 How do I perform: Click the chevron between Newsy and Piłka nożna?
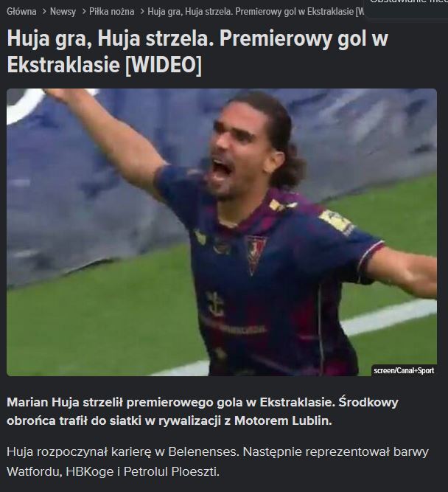(x=84, y=12)
